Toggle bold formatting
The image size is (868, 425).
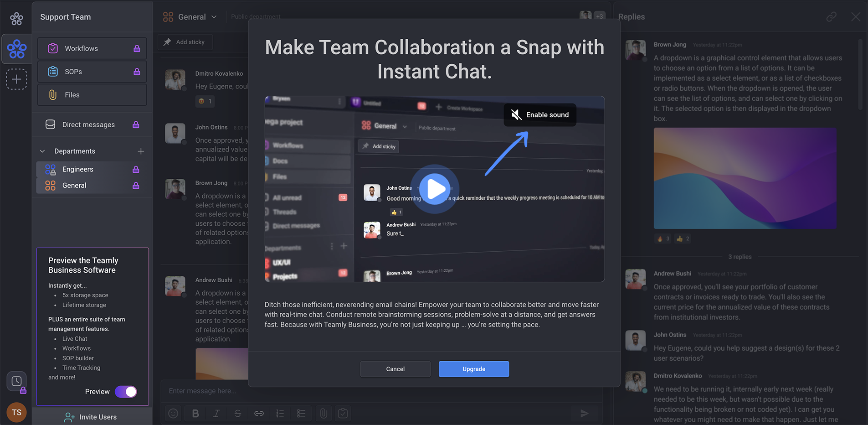pyautogui.click(x=195, y=414)
